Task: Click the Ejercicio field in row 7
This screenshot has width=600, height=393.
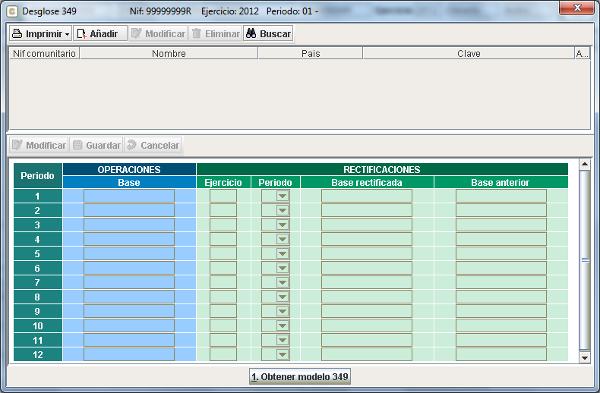Action: pyautogui.click(x=223, y=282)
